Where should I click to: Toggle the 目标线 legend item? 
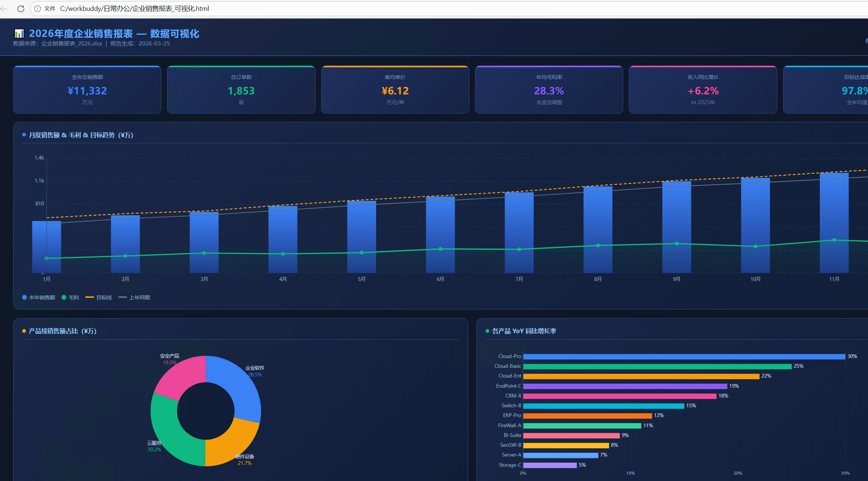(x=99, y=297)
